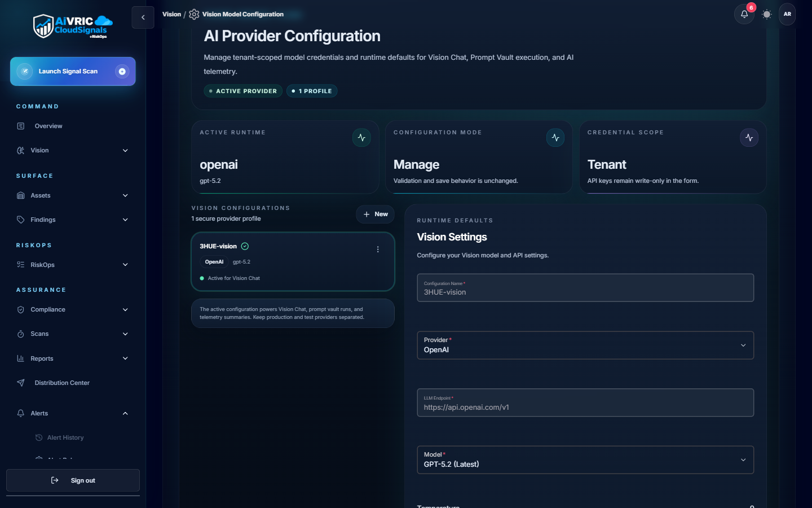812x508 pixels.
Task: Expand the Reports menu chevron
Action: [125, 358]
